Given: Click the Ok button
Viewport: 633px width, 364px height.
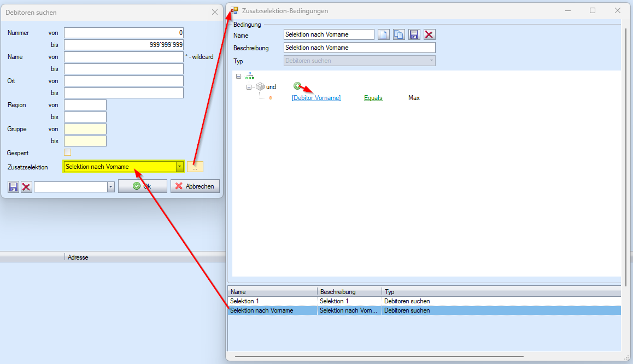Looking at the screenshot, I should (143, 186).
